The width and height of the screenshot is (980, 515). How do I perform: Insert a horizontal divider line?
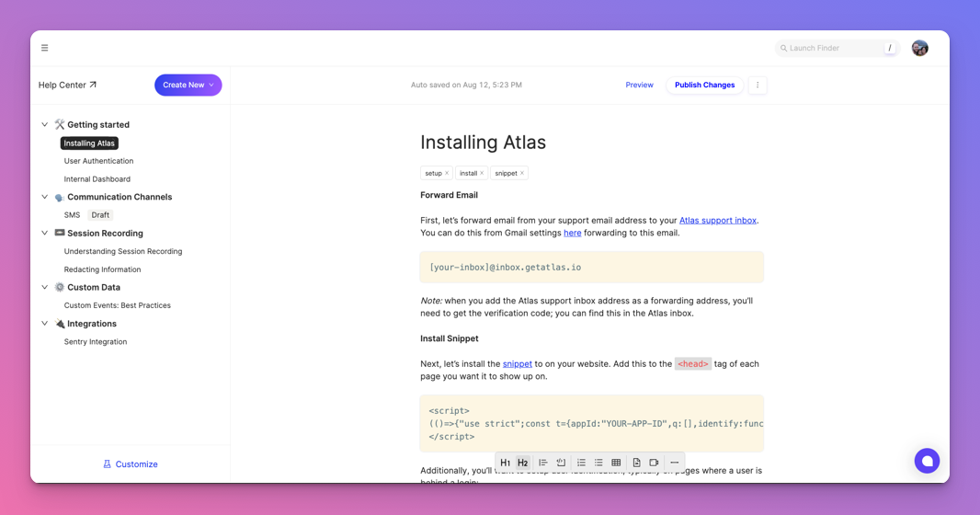click(675, 463)
